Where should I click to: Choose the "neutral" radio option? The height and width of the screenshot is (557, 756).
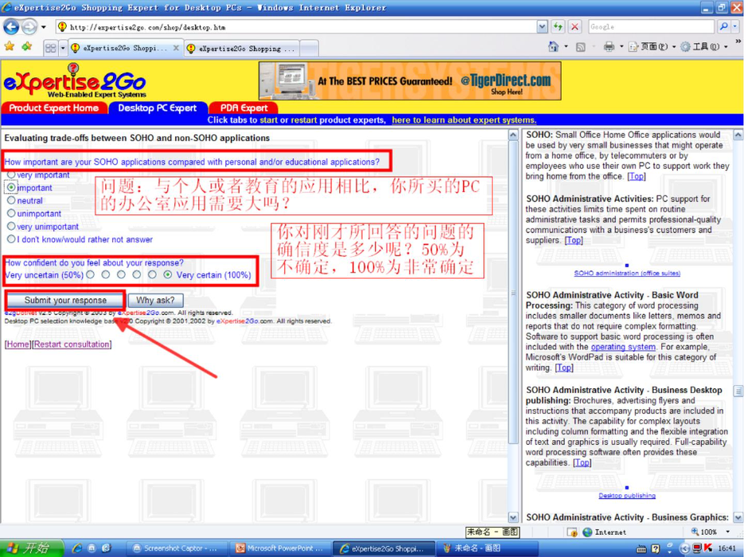tap(11, 201)
